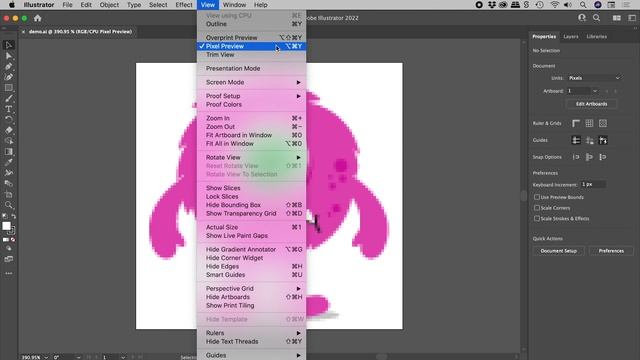Screen dimensions: 640x360
Task: Click the vertical scrollbar beside the canvas
Action: click(x=524, y=196)
